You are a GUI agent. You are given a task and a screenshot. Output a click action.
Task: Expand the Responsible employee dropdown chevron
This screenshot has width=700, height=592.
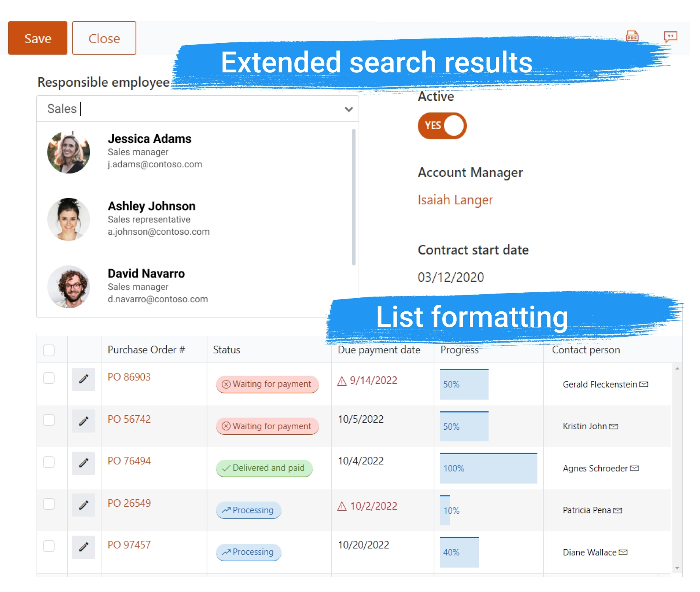click(x=348, y=109)
